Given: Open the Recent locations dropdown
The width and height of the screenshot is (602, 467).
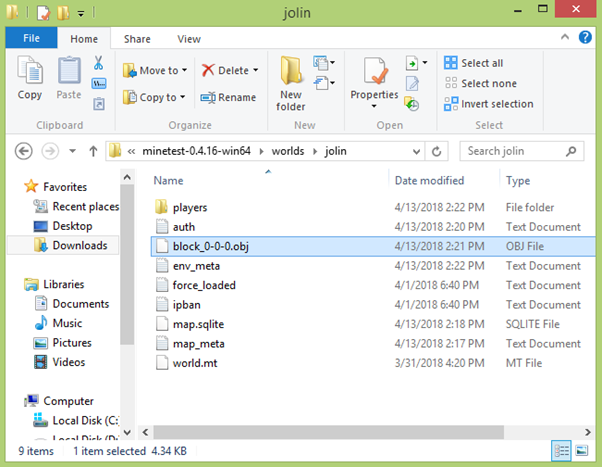Looking at the screenshot, I should 72,151.
